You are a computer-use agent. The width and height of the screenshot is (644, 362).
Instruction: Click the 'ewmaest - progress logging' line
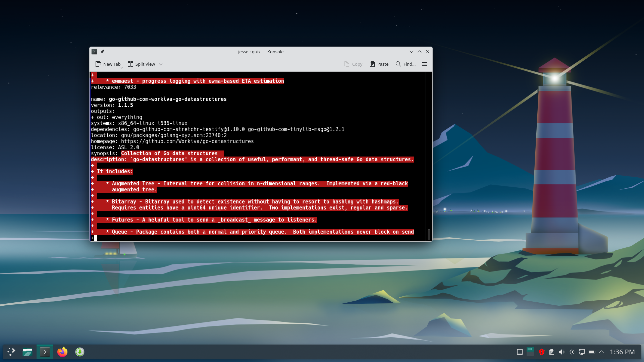[x=187, y=81]
